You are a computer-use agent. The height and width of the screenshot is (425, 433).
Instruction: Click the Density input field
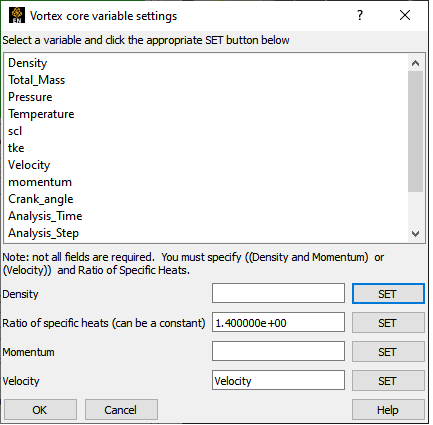(x=278, y=293)
